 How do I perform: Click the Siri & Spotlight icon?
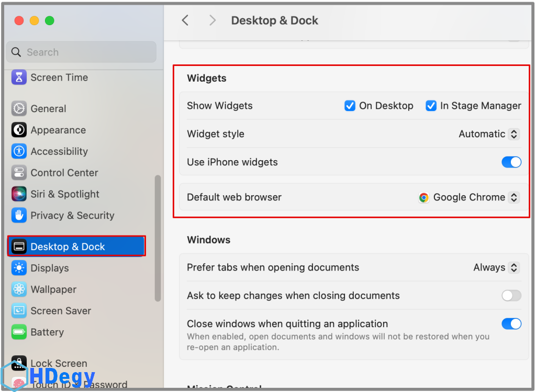point(19,194)
